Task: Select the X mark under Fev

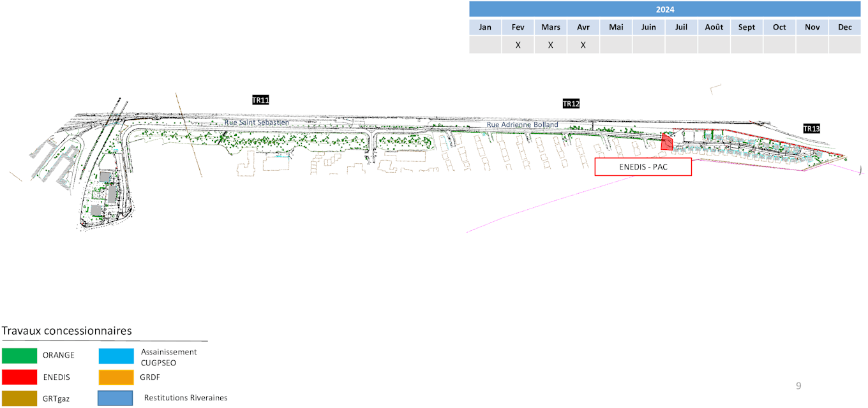Action: 518,45
